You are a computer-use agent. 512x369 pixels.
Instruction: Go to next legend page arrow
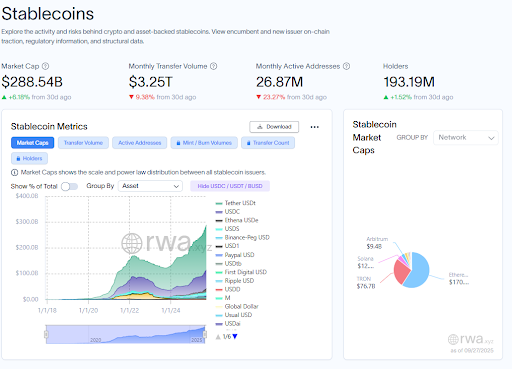(x=235, y=336)
